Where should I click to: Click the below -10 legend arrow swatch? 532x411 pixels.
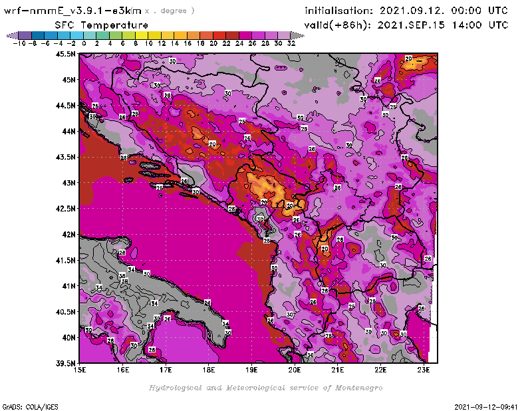point(12,35)
